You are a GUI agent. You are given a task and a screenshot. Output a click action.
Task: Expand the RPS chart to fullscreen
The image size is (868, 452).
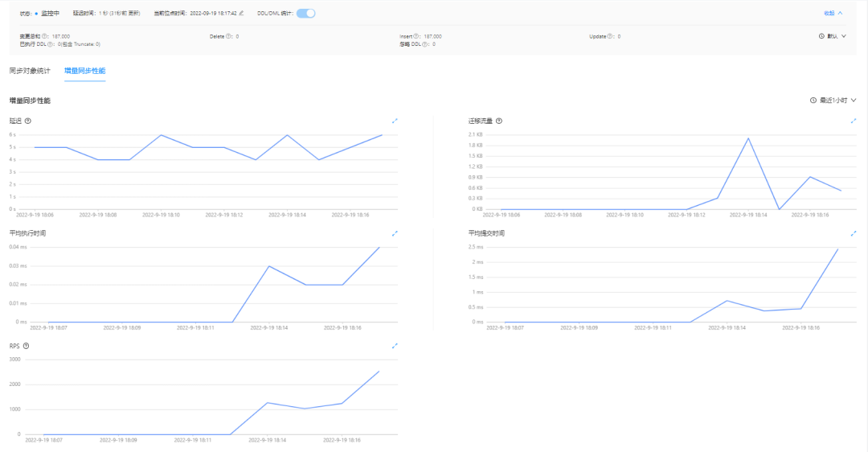pyautogui.click(x=395, y=346)
